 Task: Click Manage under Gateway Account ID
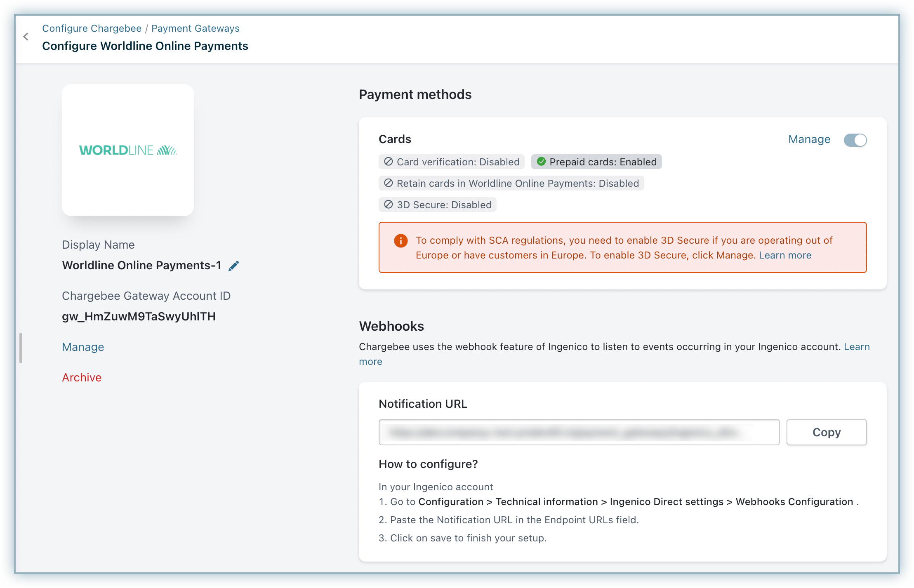pyautogui.click(x=83, y=347)
